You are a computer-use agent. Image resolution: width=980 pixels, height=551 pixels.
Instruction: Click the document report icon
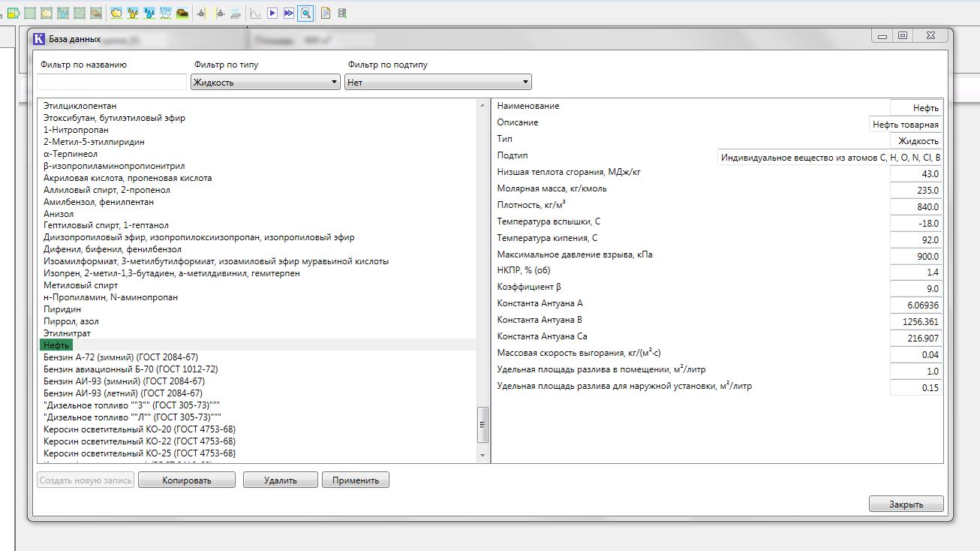click(325, 13)
